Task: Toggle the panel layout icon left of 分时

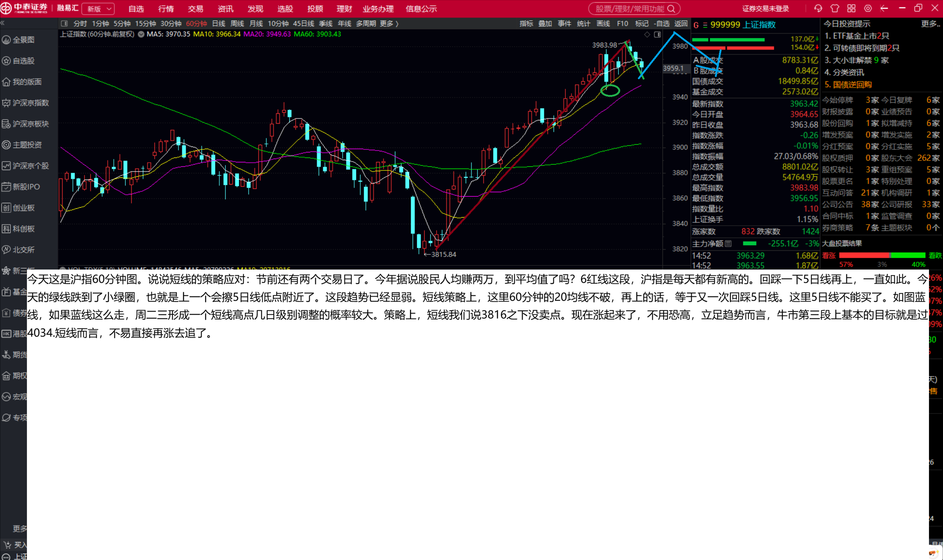Action: 64,24
